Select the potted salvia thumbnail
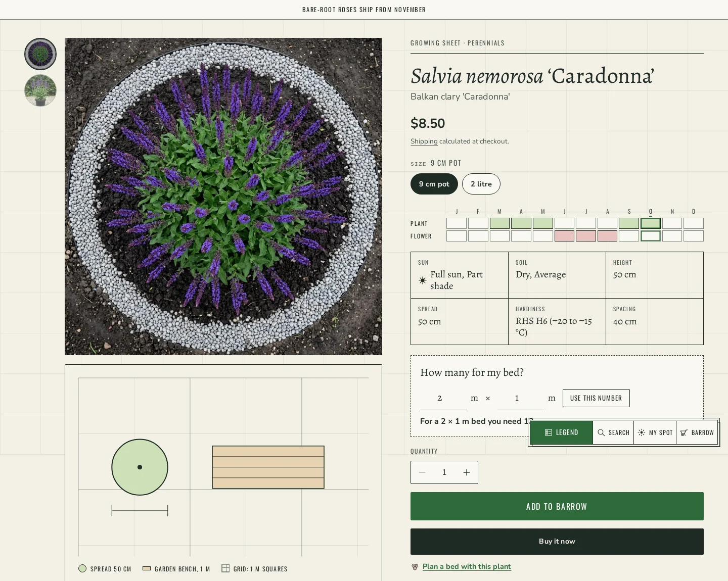Image resolution: width=728 pixels, height=581 pixels. pos(40,90)
